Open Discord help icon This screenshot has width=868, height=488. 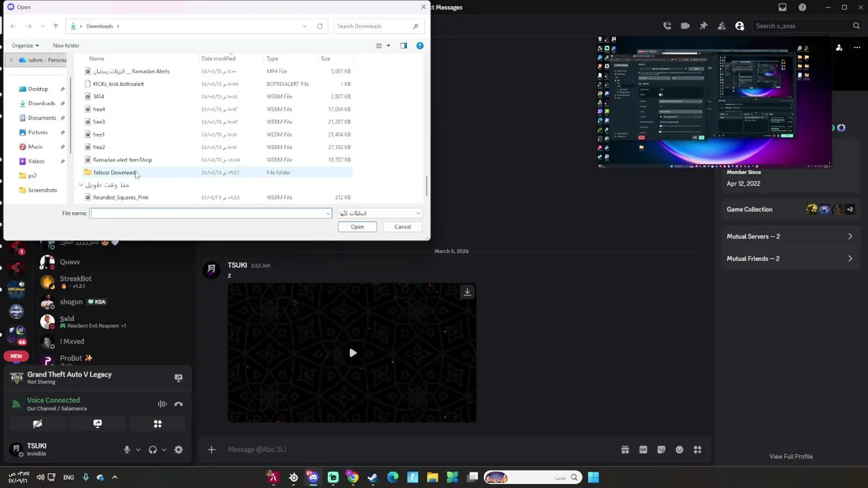point(803,7)
